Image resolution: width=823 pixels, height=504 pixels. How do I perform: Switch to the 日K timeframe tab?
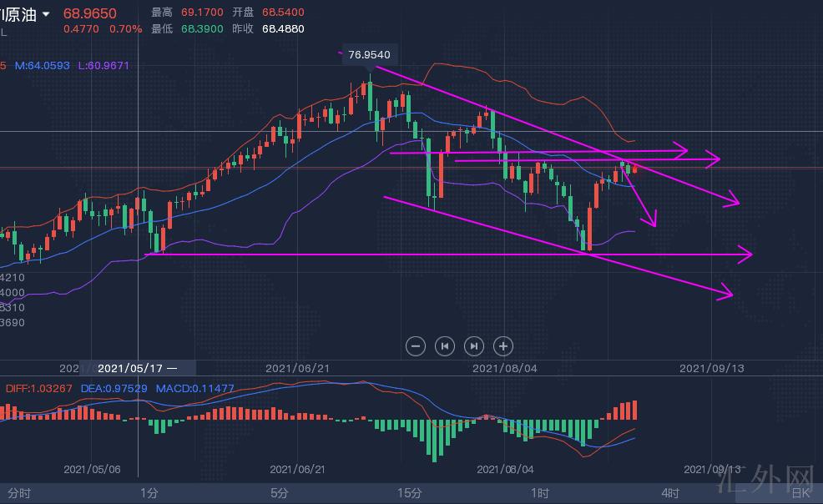tap(800, 493)
